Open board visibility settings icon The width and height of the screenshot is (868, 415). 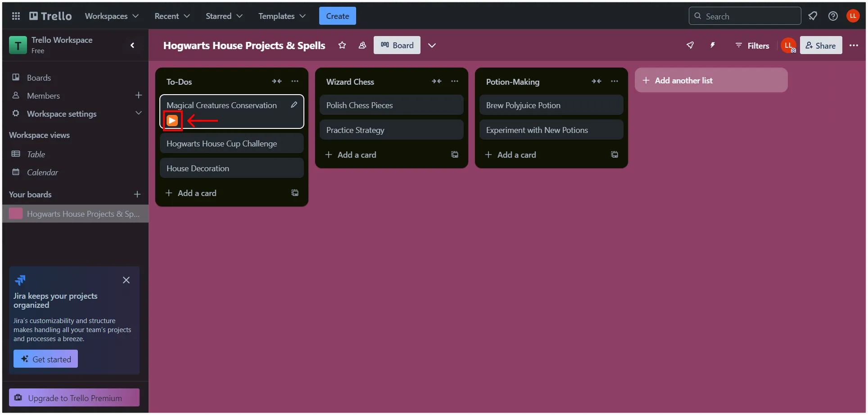point(362,45)
